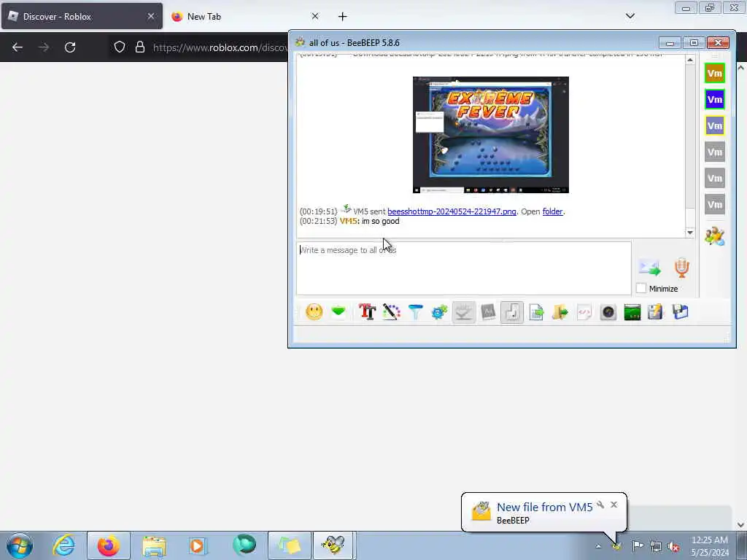The height and width of the screenshot is (560, 747).
Task: Close the BeeBEEP notification balloon
Action: tap(614, 505)
